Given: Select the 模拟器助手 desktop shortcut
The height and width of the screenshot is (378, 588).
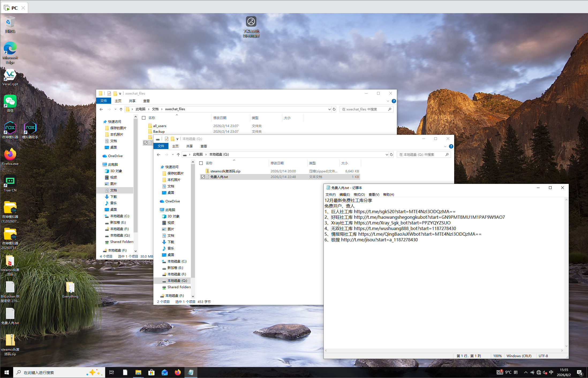Looking at the screenshot, I should [x=30, y=130].
